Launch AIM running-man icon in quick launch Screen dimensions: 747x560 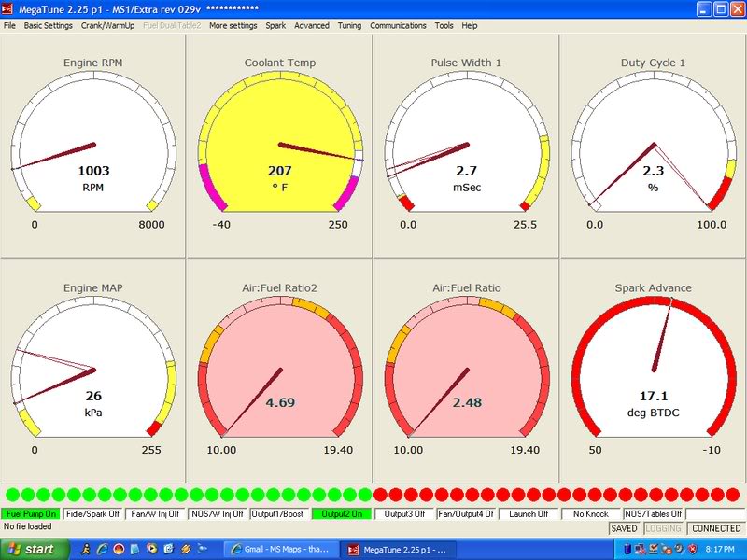86,549
